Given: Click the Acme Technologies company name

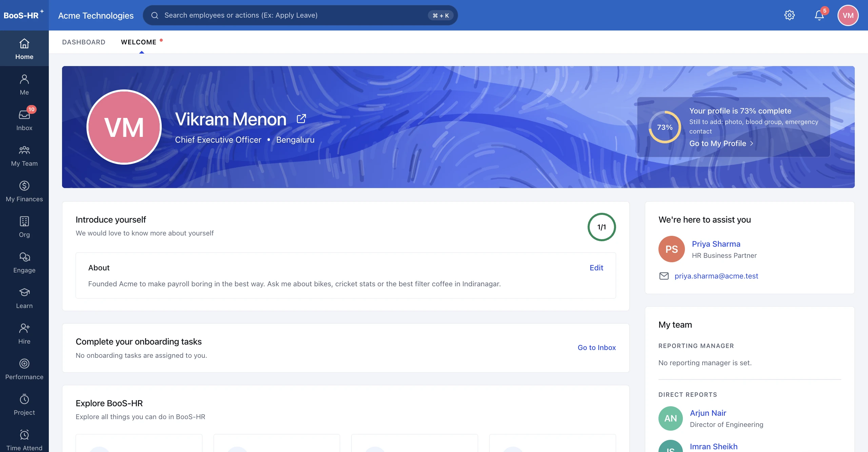Looking at the screenshot, I should tap(96, 16).
